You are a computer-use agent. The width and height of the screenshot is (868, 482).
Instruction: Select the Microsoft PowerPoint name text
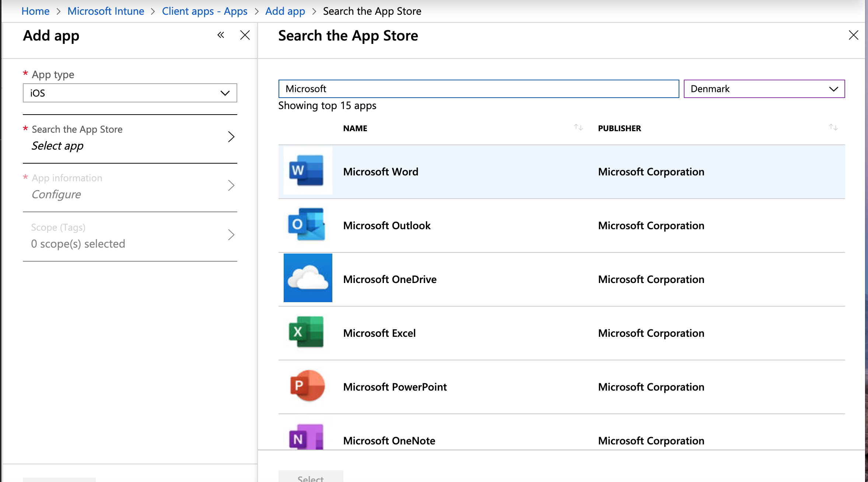click(x=395, y=387)
